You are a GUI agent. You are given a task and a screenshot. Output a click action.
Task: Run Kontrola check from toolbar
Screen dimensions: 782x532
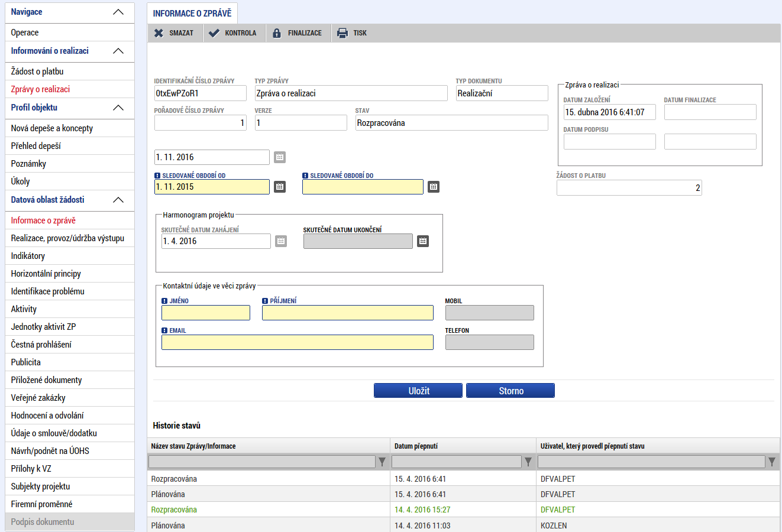(x=233, y=33)
